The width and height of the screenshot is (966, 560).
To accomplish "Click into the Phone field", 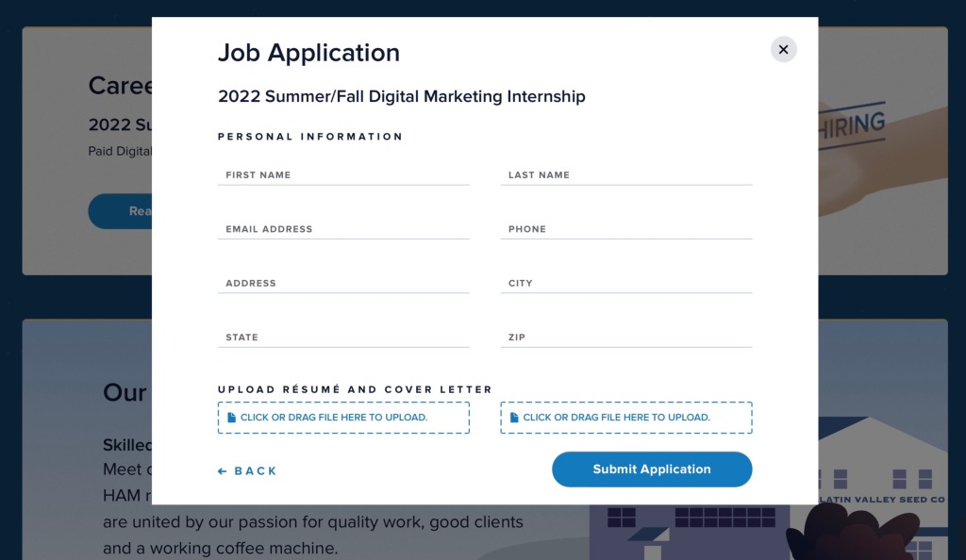I will click(x=626, y=229).
